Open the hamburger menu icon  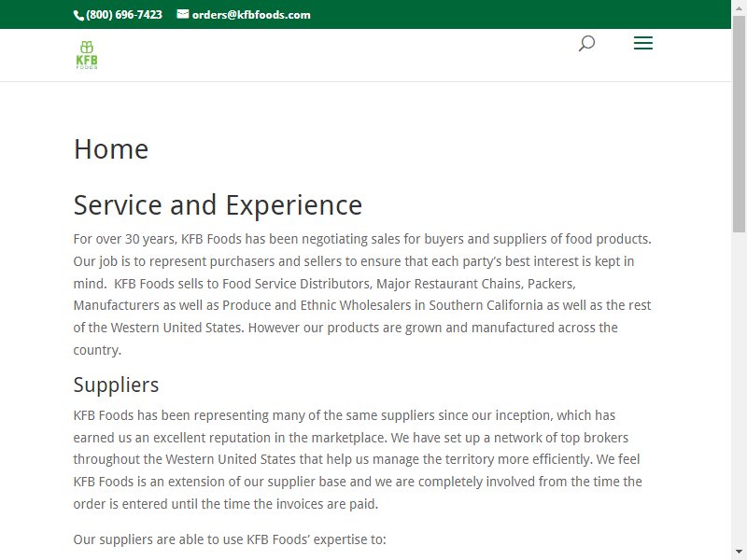[x=642, y=43]
